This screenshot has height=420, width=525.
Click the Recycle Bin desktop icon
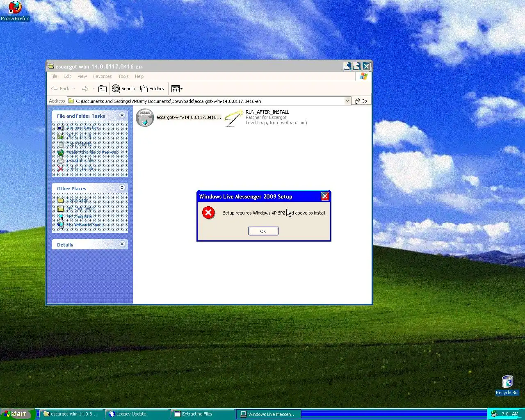(x=507, y=385)
